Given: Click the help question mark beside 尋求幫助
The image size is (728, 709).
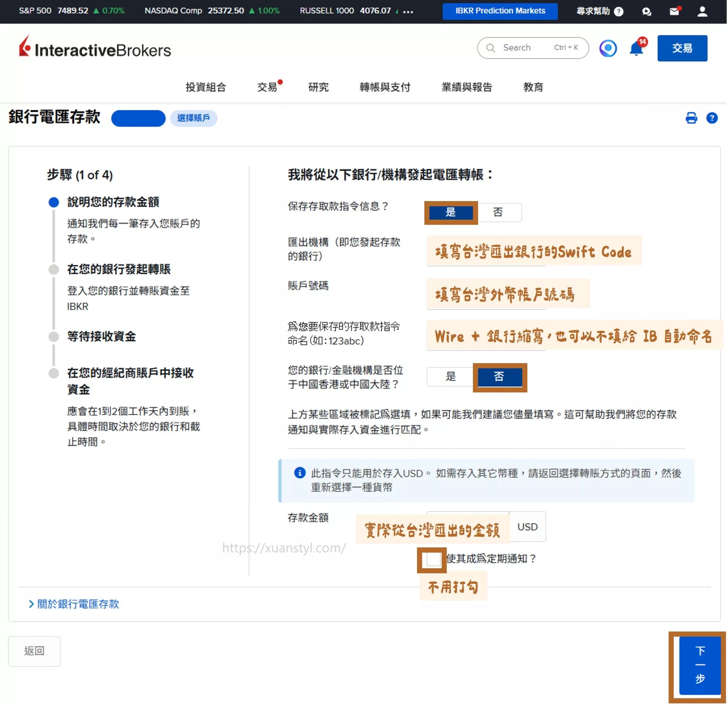Looking at the screenshot, I should pos(618,12).
